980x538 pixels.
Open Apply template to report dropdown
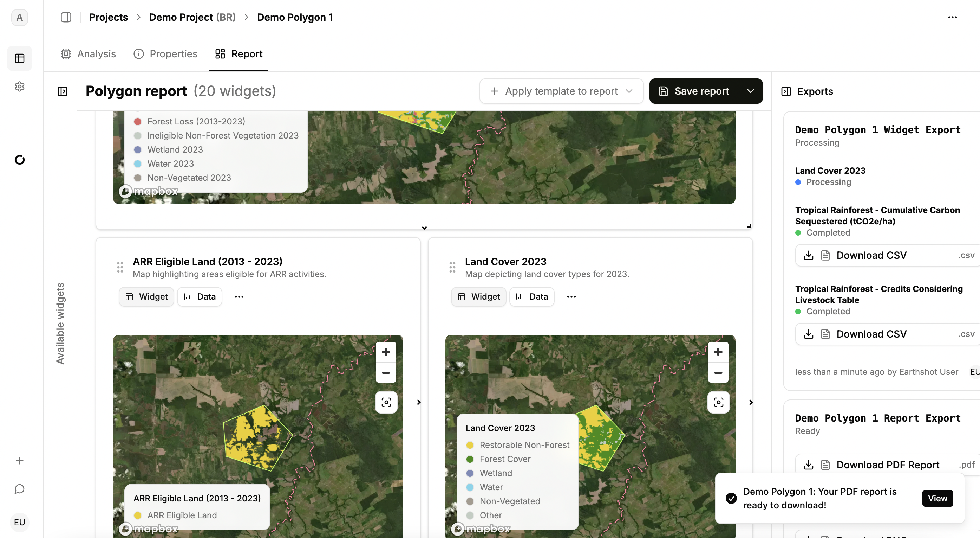coord(561,91)
